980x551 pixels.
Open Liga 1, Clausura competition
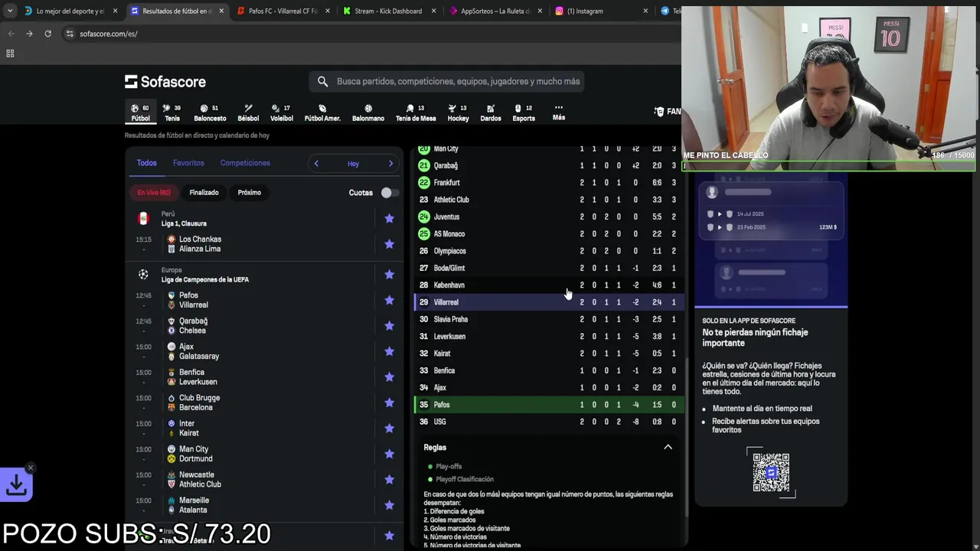pyautogui.click(x=184, y=223)
